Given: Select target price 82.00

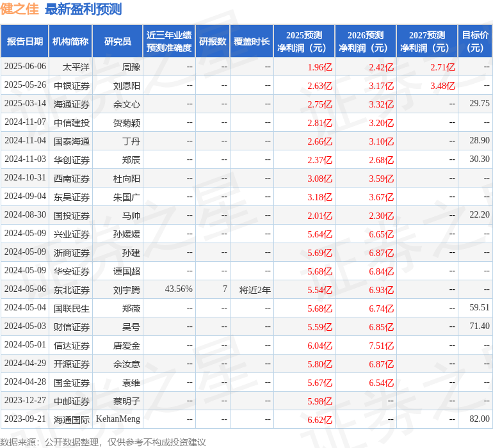Looking at the screenshot, I should (480, 419).
